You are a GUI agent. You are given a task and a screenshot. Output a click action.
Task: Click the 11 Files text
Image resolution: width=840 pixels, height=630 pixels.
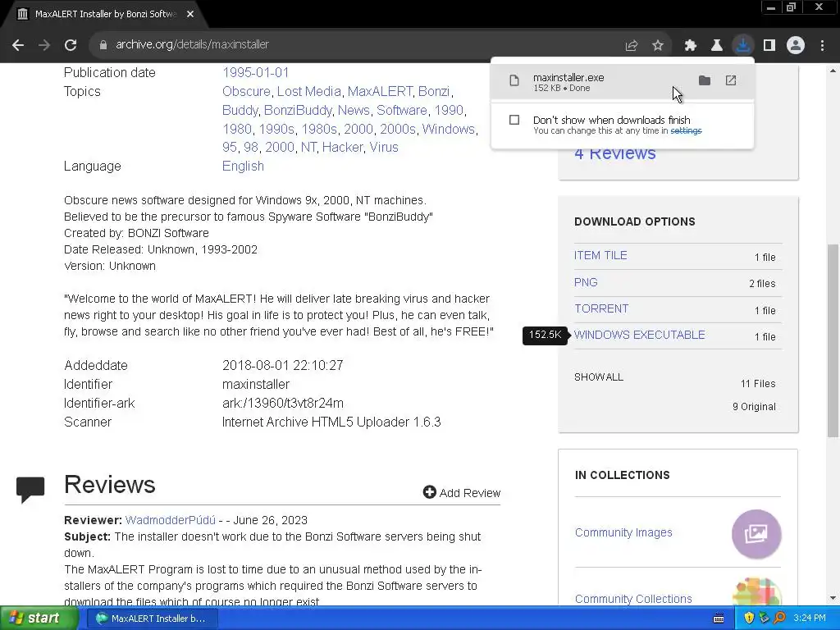pyautogui.click(x=758, y=384)
